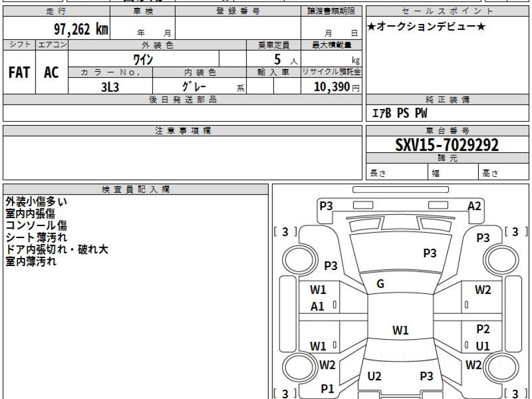Viewport: 532px width, 399px height.
Task: Select the 走行 header cell
Action: (x=56, y=12)
